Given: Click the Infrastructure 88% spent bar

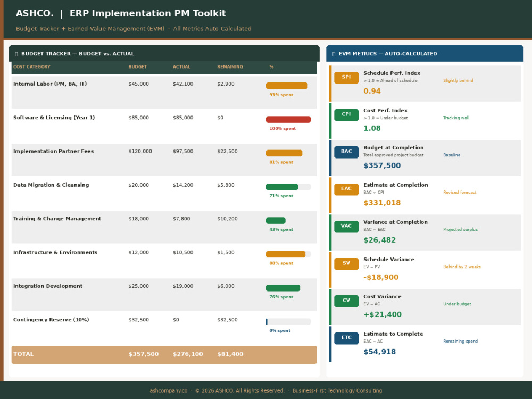Looking at the screenshot, I should point(288,254).
